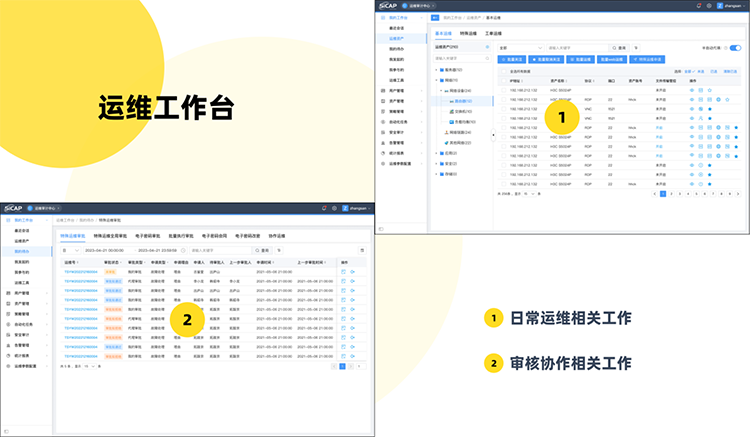Toggle the 自动代填 switch

click(735, 47)
